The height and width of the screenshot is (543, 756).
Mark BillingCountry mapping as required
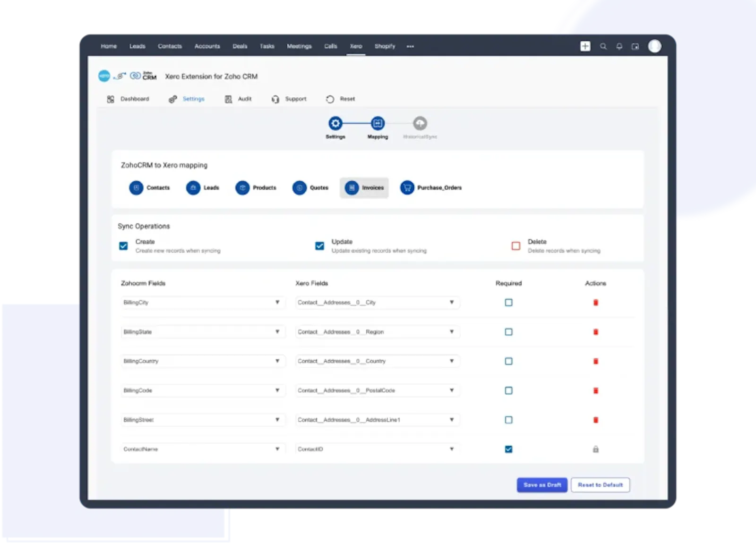tap(508, 361)
